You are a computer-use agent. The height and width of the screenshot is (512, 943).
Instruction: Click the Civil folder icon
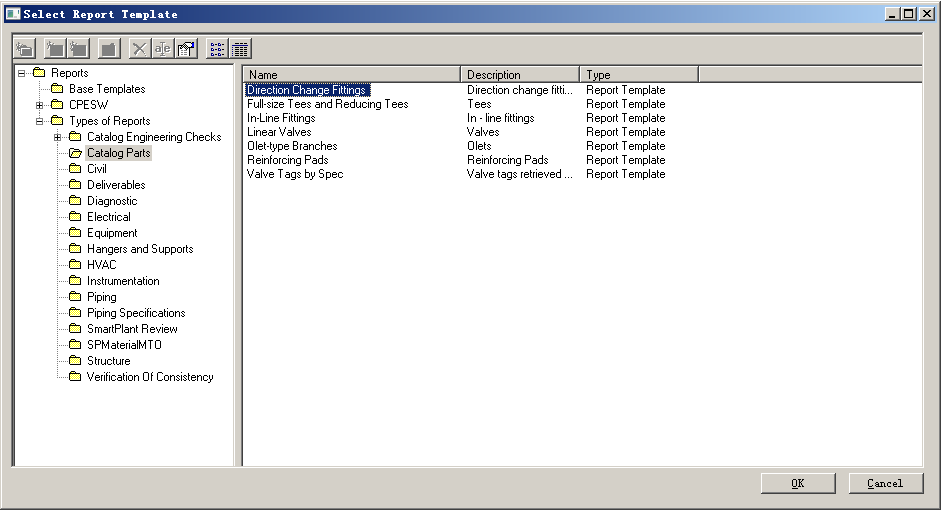click(x=75, y=168)
